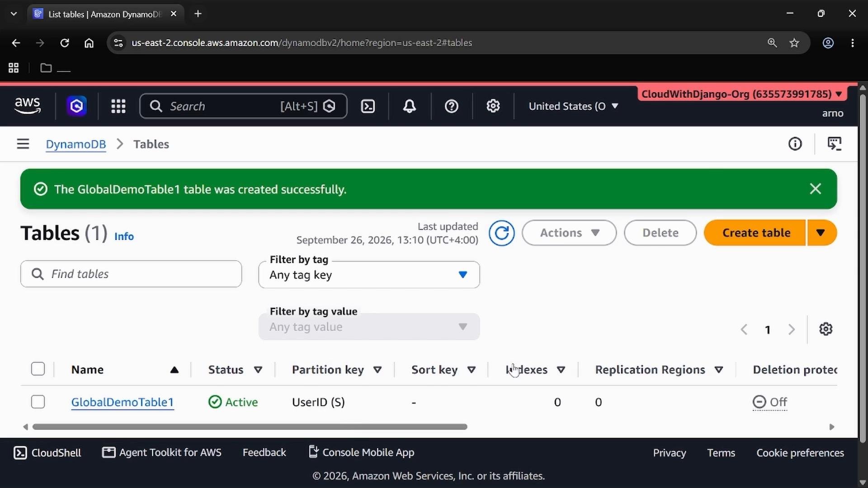
Task: Open table preferences gear icon
Action: (x=826, y=329)
